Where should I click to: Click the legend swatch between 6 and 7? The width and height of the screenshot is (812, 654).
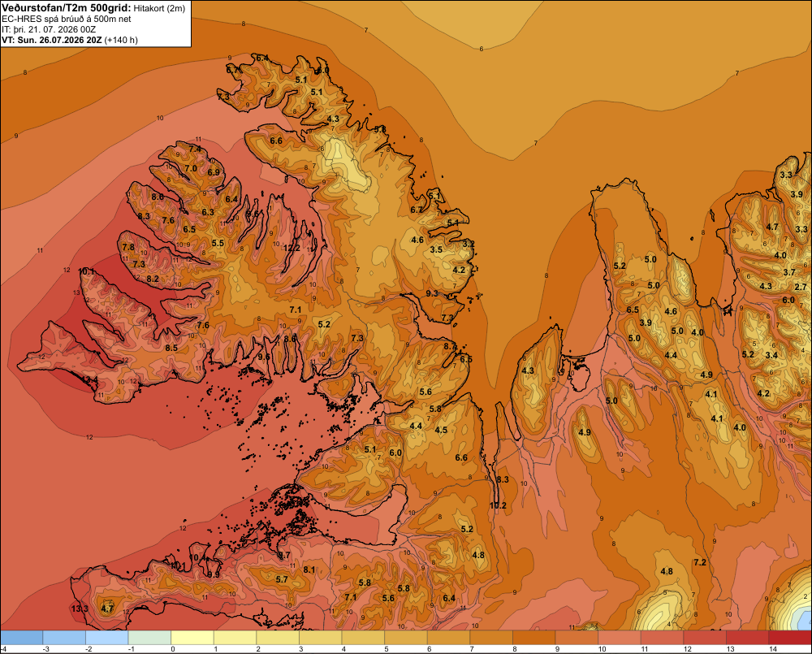click(448, 637)
